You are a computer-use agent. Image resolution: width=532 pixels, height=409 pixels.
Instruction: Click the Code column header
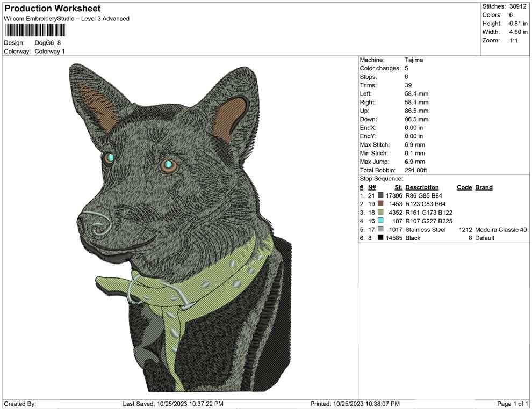[x=464, y=187]
